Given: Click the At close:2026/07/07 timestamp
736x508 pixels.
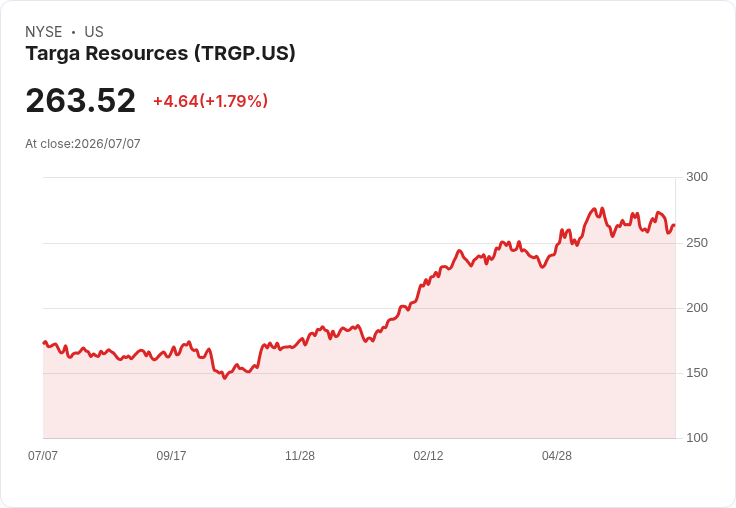Looking at the screenshot, I should click(83, 144).
